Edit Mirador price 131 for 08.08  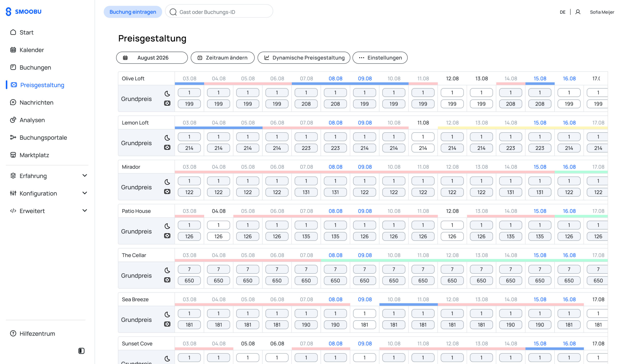(x=335, y=192)
